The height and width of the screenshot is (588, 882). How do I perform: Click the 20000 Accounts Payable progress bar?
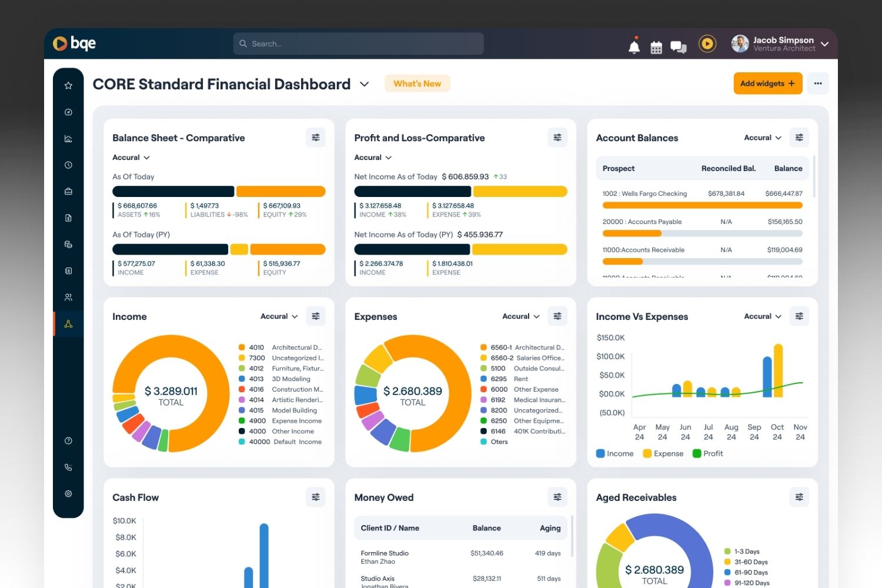coord(703,233)
